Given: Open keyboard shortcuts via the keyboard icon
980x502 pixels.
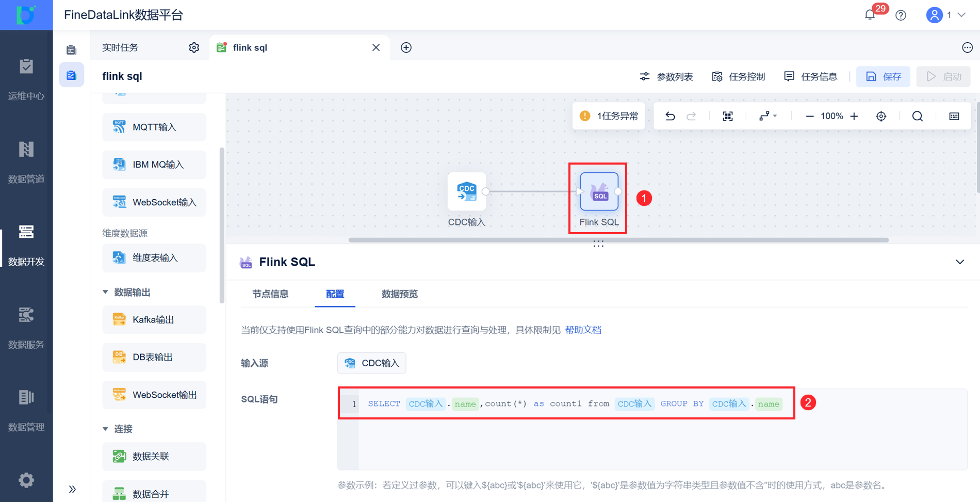Looking at the screenshot, I should tap(954, 116).
